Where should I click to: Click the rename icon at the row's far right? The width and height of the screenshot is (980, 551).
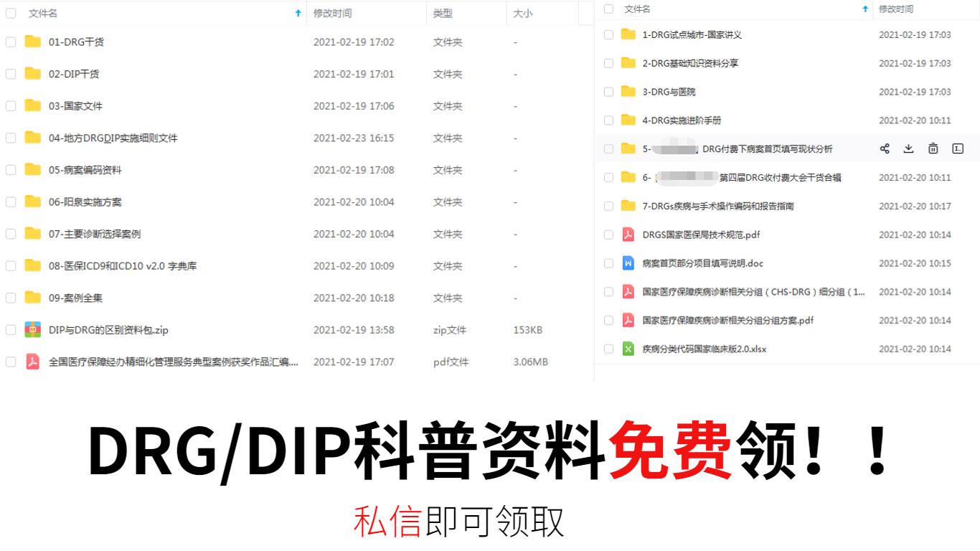(x=957, y=149)
